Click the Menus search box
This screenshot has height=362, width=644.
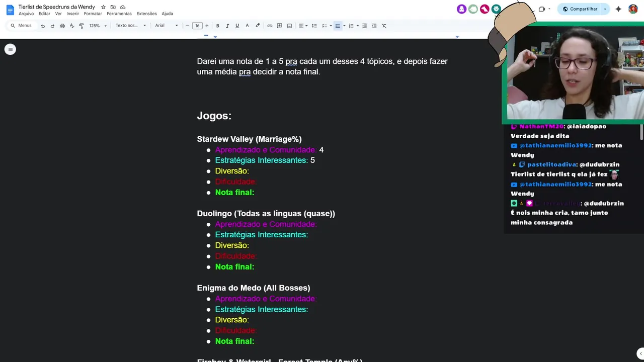pos(21,26)
